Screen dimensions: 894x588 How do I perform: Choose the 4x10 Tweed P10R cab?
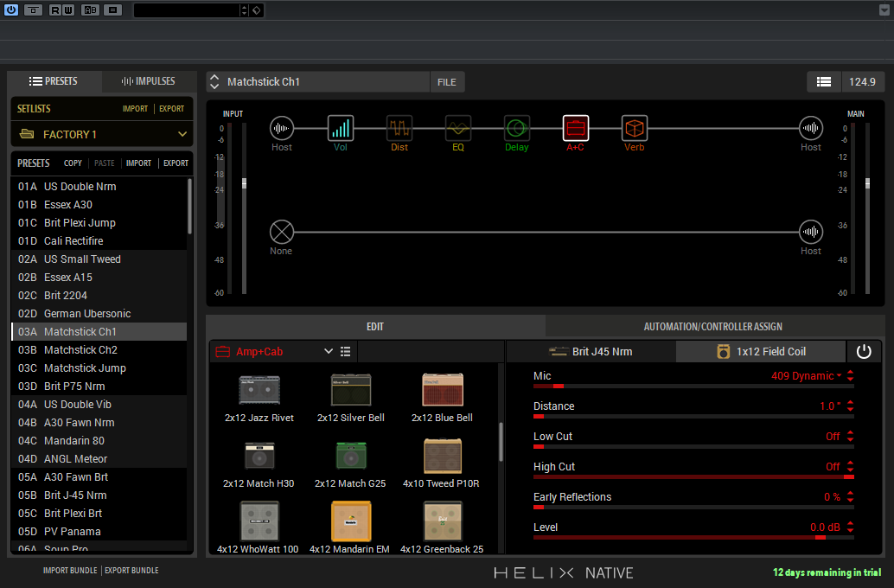point(442,463)
